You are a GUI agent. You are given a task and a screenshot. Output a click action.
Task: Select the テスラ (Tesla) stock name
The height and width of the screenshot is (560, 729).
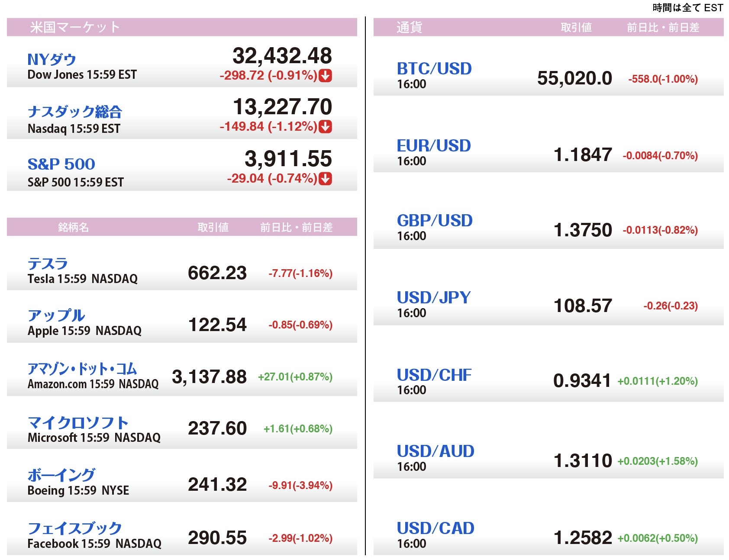tap(48, 264)
